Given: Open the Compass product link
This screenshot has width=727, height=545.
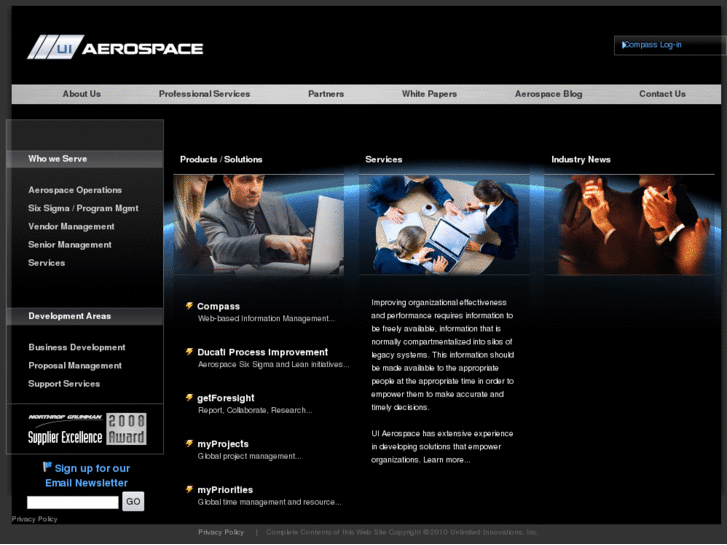Looking at the screenshot, I should (218, 306).
